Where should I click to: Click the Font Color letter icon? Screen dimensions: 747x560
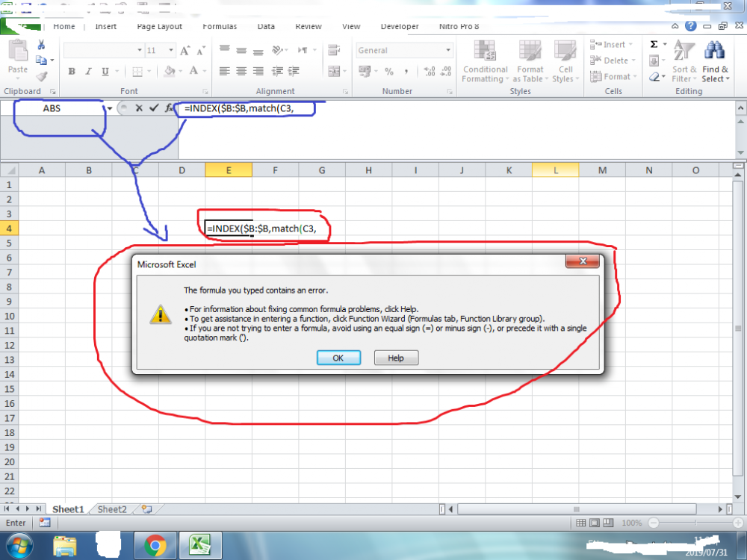click(x=193, y=72)
